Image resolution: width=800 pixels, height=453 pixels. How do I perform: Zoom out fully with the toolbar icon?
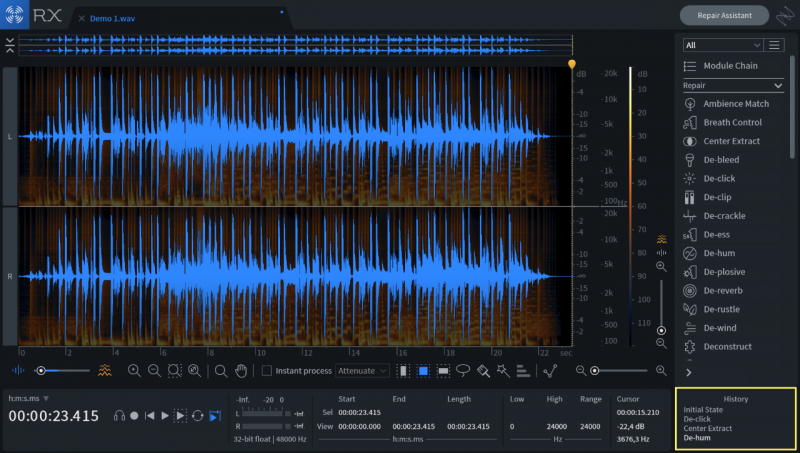(194, 371)
